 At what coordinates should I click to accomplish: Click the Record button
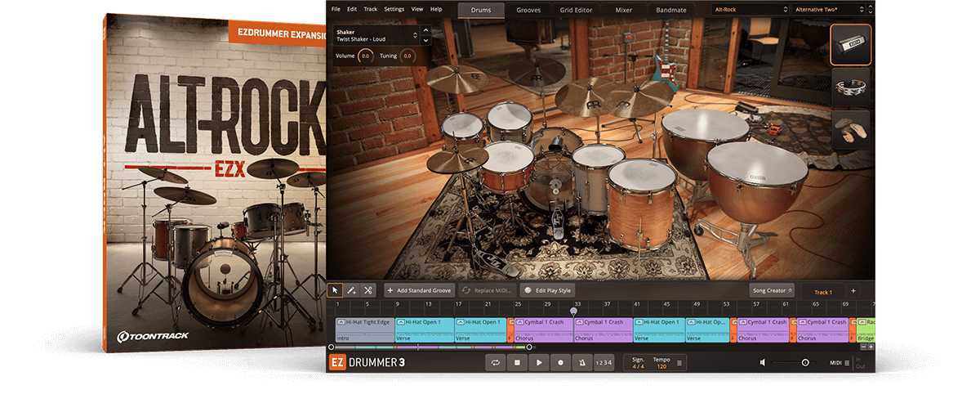point(560,362)
